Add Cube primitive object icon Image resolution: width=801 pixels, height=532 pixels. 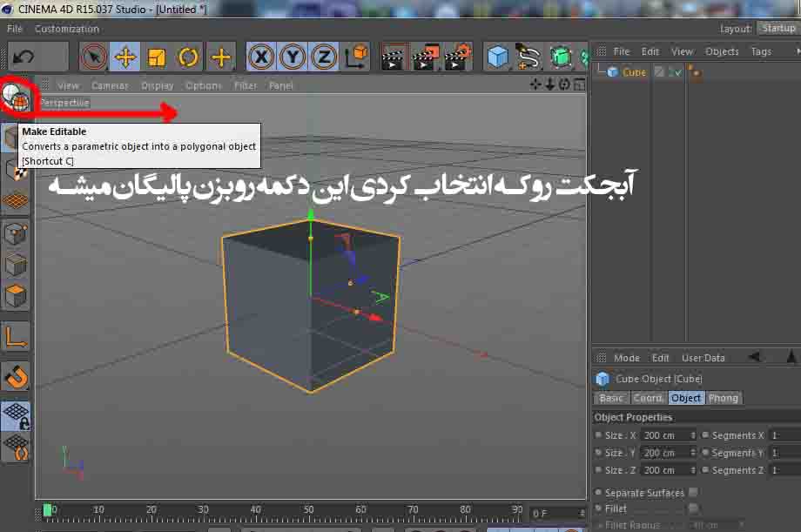(x=497, y=57)
